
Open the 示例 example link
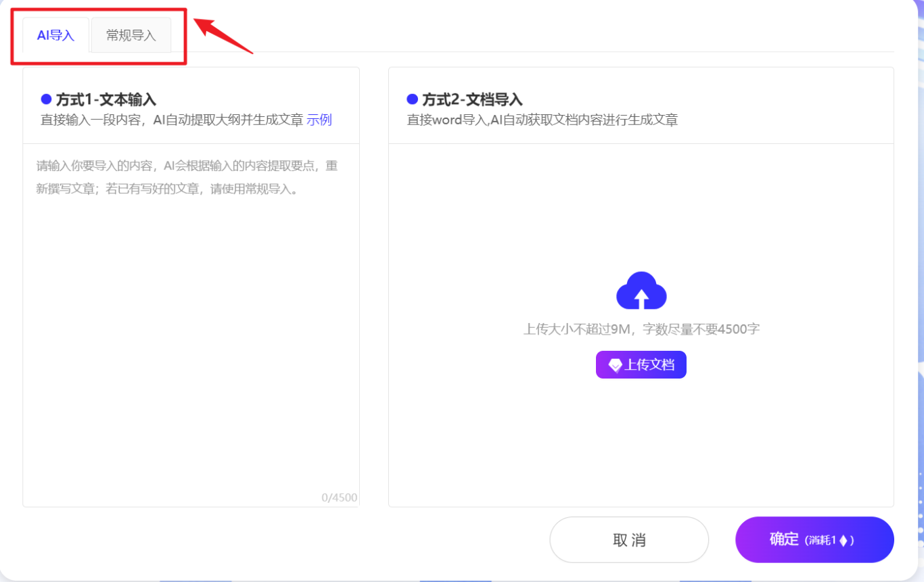click(x=319, y=120)
